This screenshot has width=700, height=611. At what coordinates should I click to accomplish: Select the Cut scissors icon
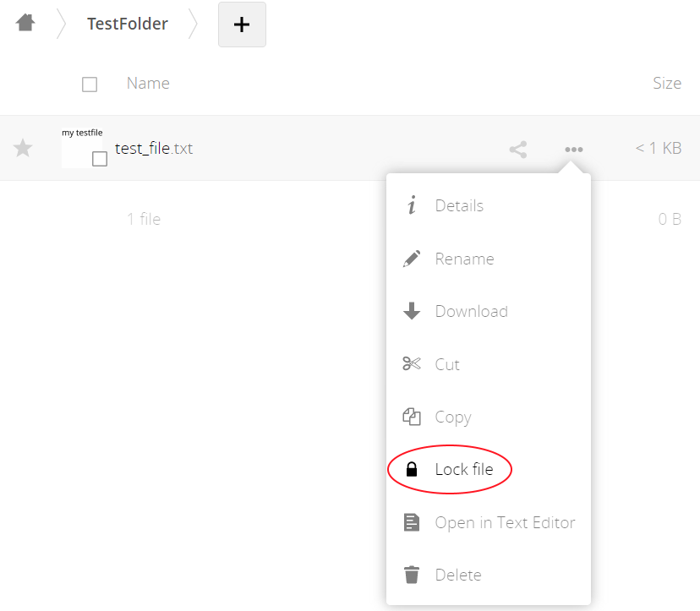(x=412, y=364)
